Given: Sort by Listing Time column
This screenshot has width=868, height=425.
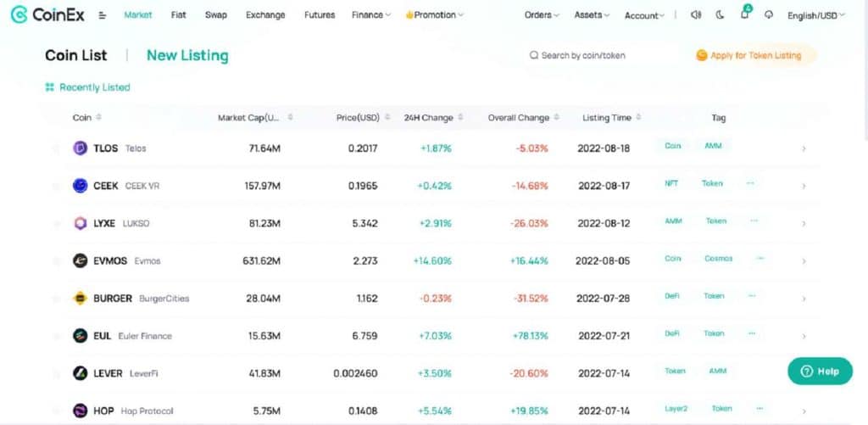Looking at the screenshot, I should tap(612, 117).
